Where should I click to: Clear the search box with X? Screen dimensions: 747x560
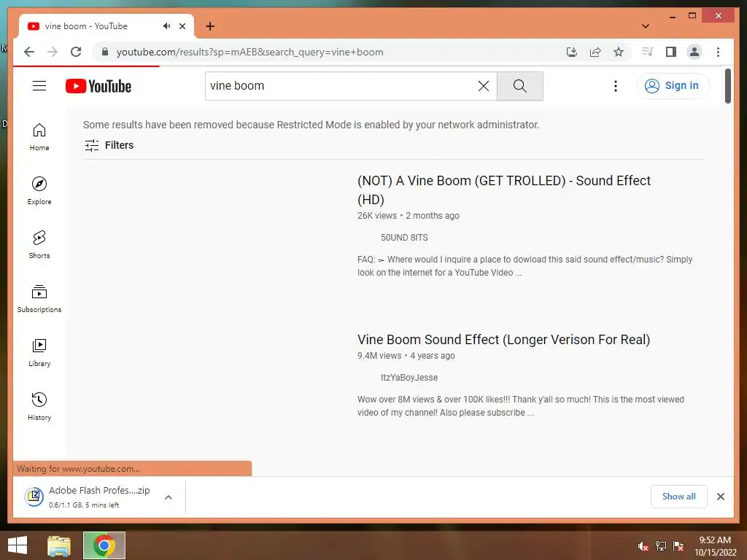(484, 86)
